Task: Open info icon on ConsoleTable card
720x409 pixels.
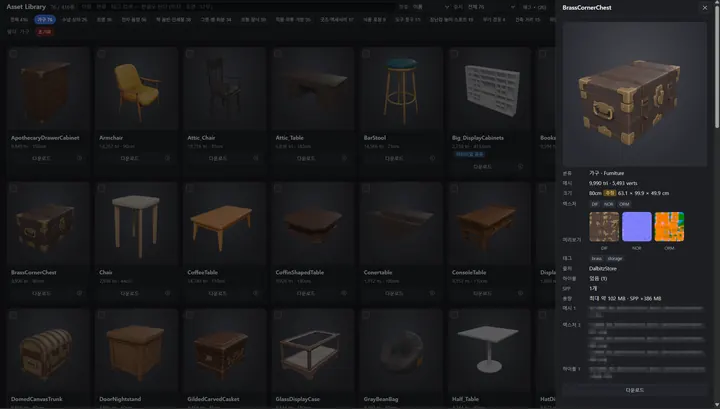Action: point(520,293)
